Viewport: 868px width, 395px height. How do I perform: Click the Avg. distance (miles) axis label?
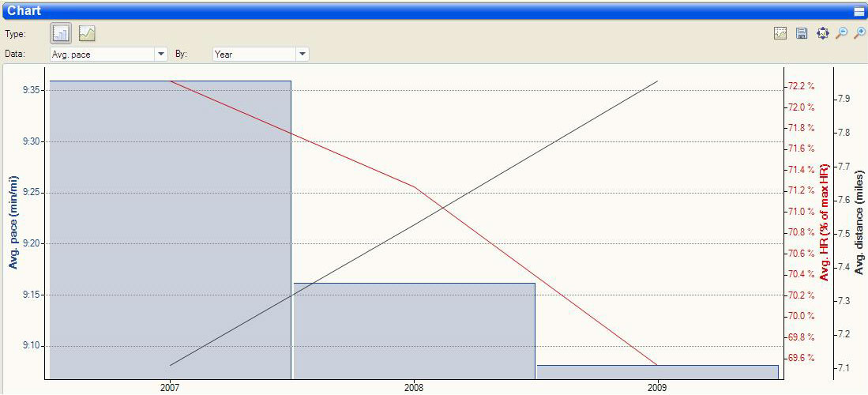point(859,223)
